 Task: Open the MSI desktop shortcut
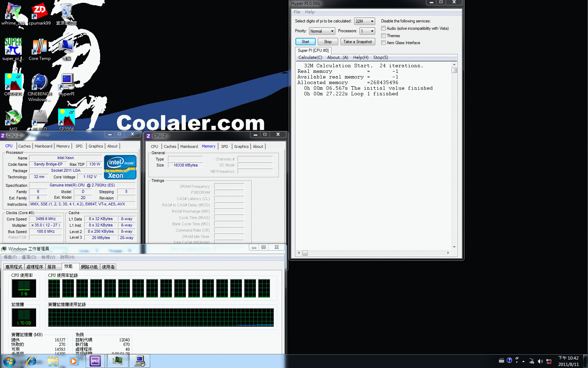point(13,120)
